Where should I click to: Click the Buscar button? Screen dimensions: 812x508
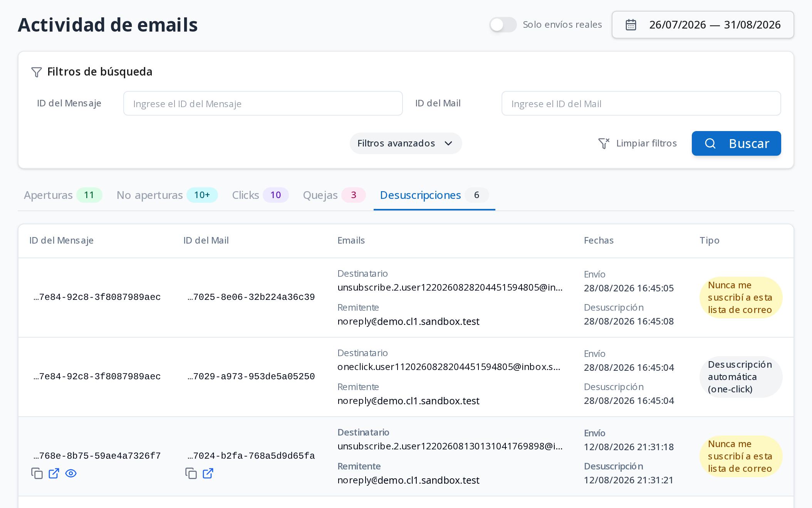coord(736,143)
